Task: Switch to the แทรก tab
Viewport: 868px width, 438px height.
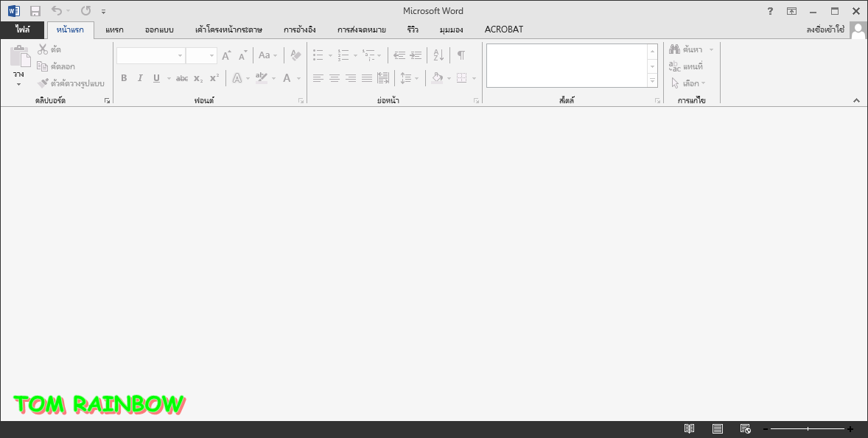Action: pyautogui.click(x=115, y=30)
